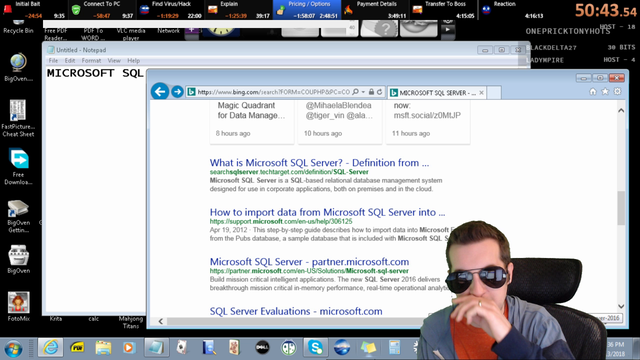This screenshot has width=640, height=360.
Task: Open Sticky Notes taskbar icon
Action: pyautogui.click(x=368, y=348)
